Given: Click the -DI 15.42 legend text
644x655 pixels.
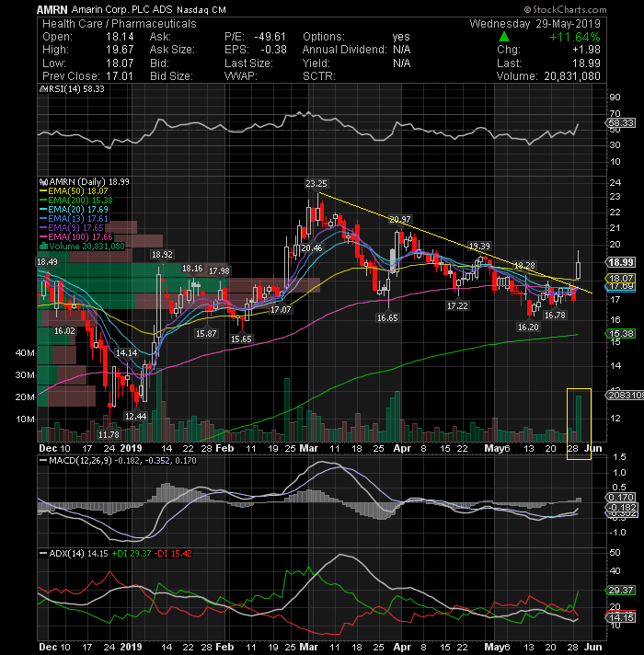Looking at the screenshot, I should [173, 554].
